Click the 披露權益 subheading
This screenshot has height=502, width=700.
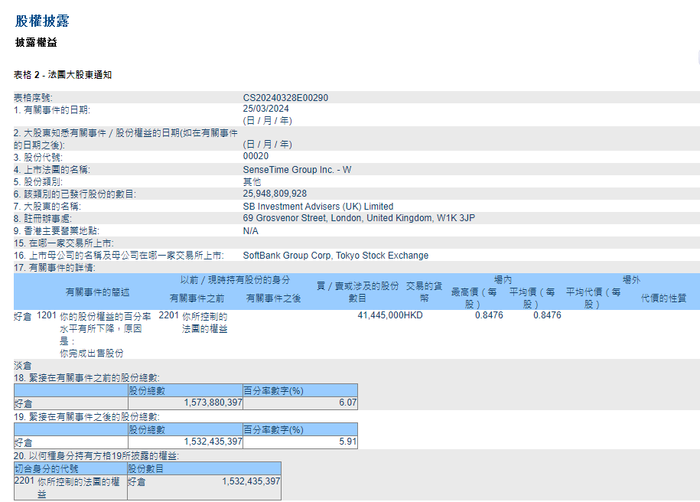click(x=36, y=42)
